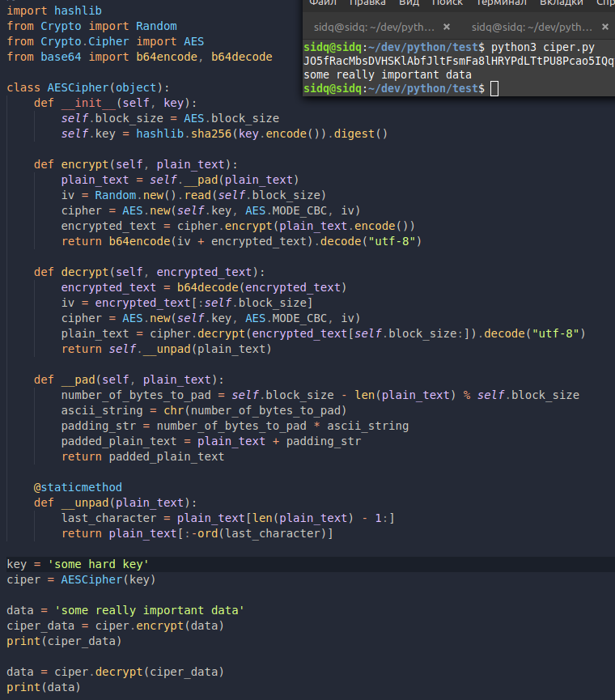615x700 pixels.
Task: Open the Терминал menu
Action: coord(502,2)
